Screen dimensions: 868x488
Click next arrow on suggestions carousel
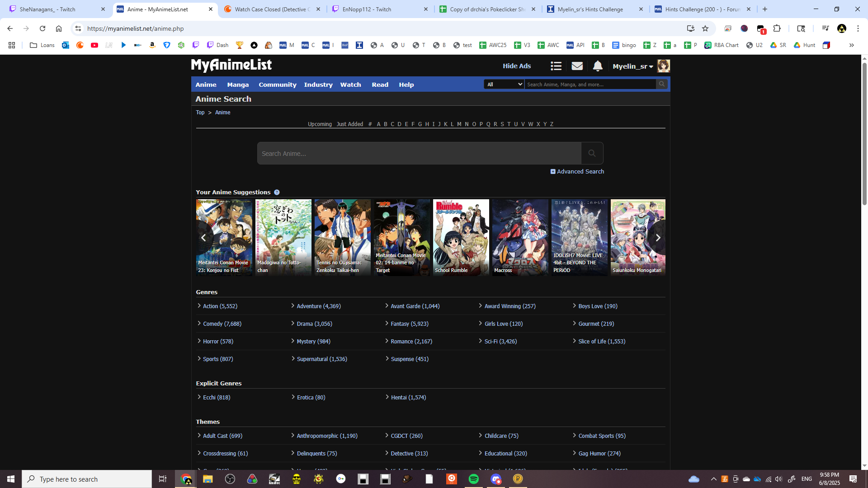point(658,238)
